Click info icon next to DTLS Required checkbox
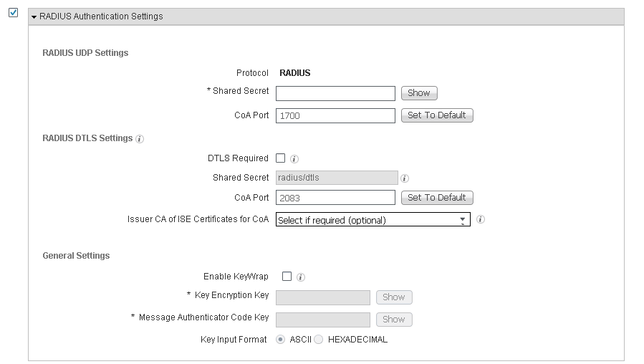The width and height of the screenshot is (644, 364). click(x=294, y=159)
